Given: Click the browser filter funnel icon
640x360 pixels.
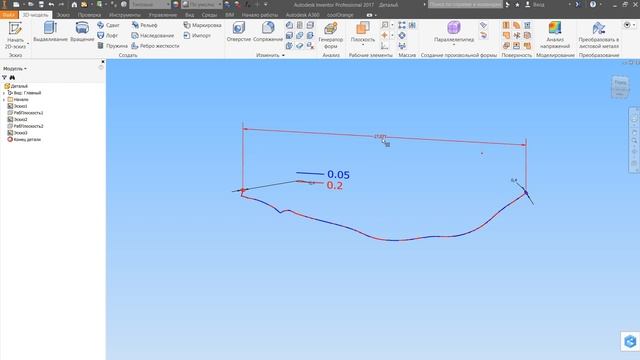Looking at the screenshot, I should point(4,78).
